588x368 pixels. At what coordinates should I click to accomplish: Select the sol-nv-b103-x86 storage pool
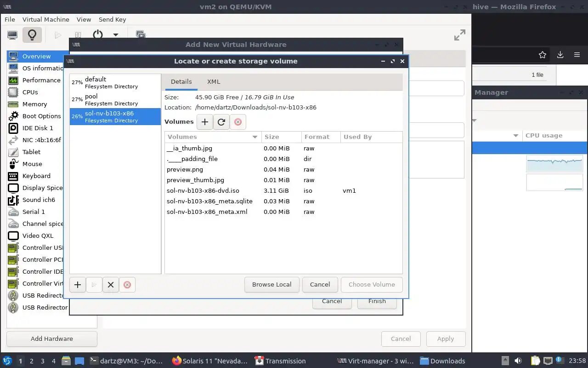click(x=115, y=116)
